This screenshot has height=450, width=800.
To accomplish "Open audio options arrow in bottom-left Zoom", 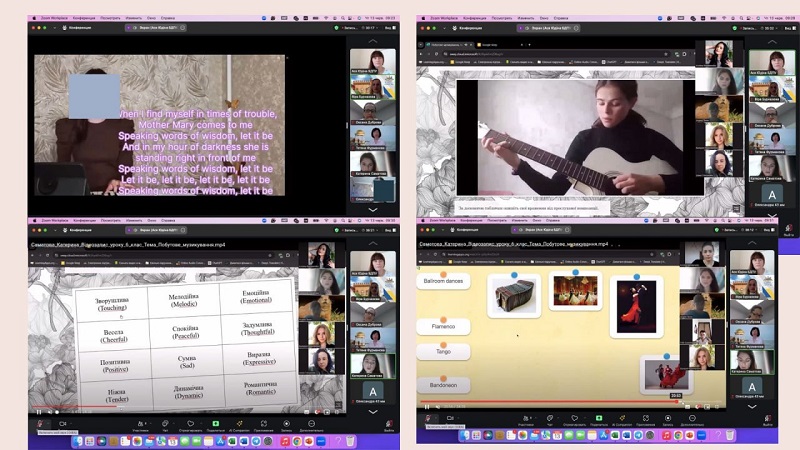I will pos(47,423).
